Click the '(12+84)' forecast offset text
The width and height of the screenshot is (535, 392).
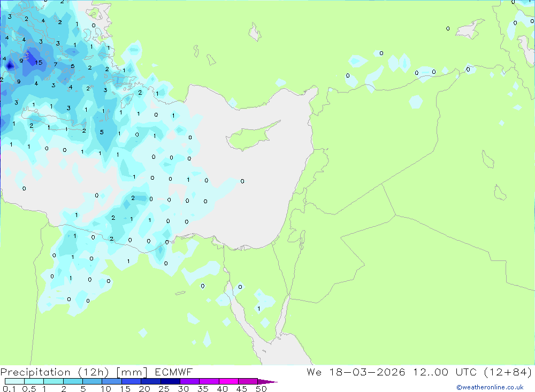508,372
